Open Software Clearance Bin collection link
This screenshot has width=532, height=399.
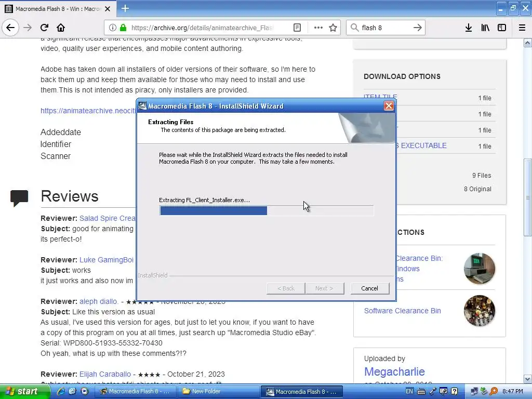pyautogui.click(x=403, y=311)
